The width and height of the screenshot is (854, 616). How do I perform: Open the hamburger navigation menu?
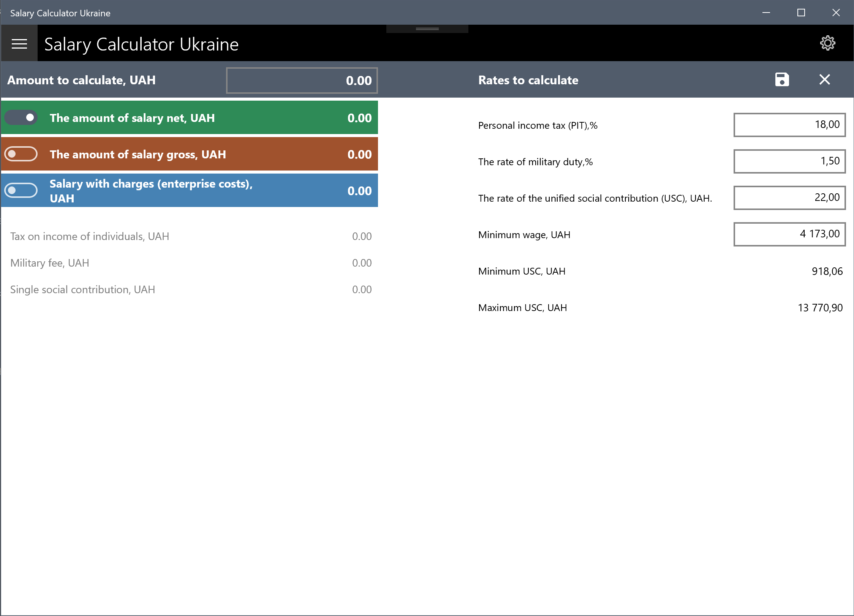pyautogui.click(x=19, y=44)
